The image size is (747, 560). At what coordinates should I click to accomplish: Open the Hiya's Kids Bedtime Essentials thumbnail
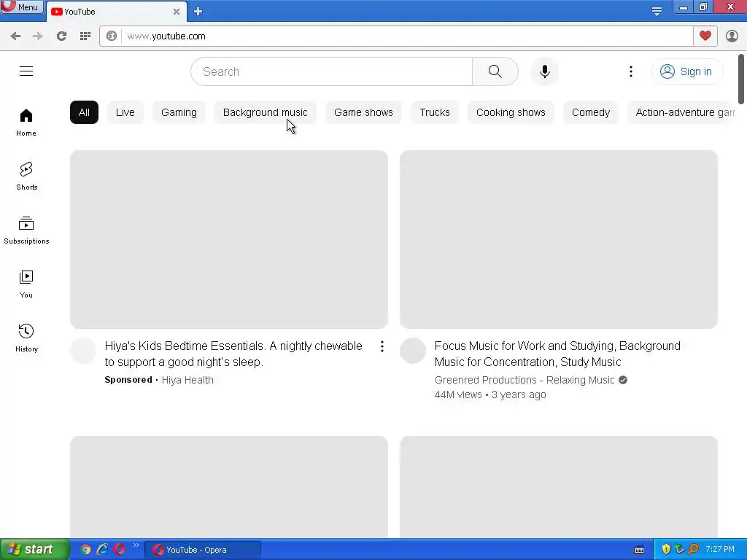click(x=229, y=239)
